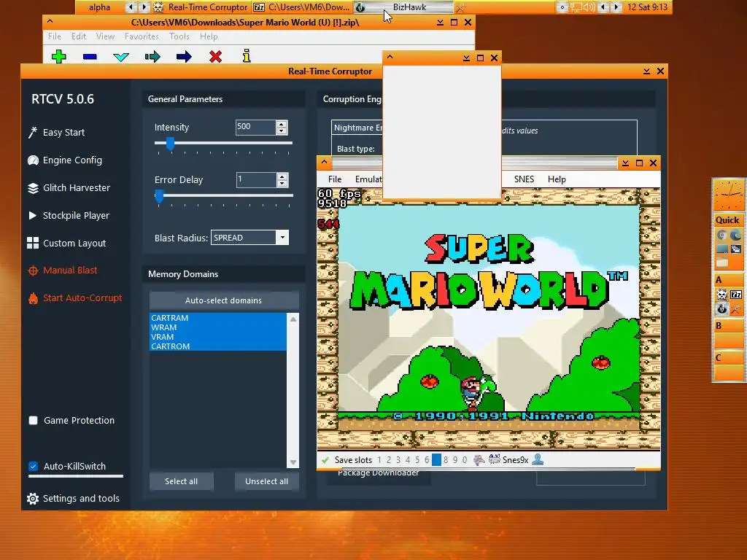Increase Intensity with the up spinner arrow

coord(282,124)
